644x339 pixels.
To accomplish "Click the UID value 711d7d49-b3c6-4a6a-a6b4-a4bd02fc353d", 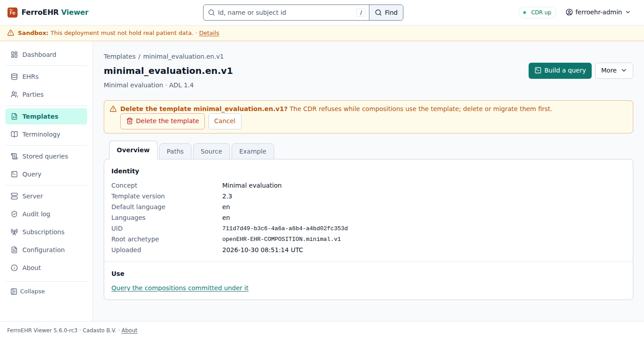I will [x=285, y=228].
